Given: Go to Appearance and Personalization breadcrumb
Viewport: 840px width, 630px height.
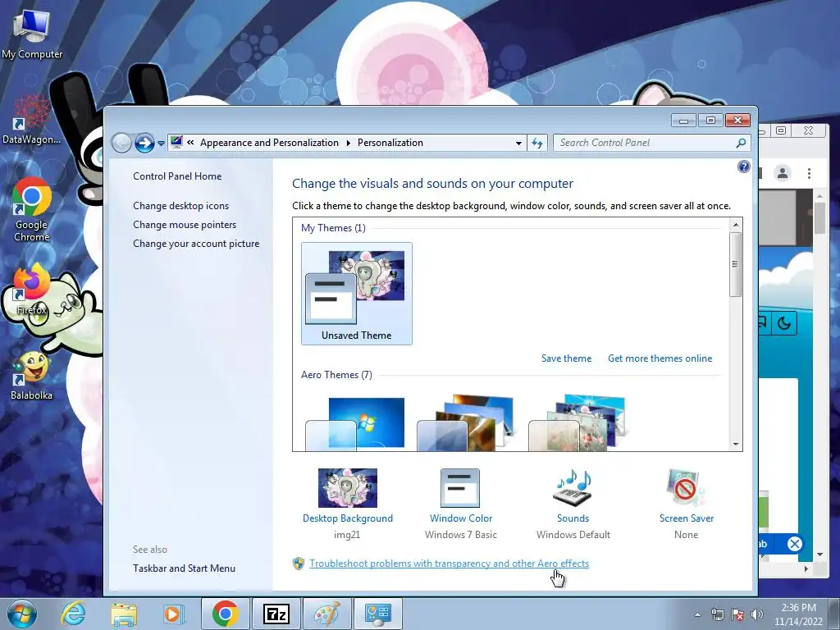Looking at the screenshot, I should pos(269,143).
